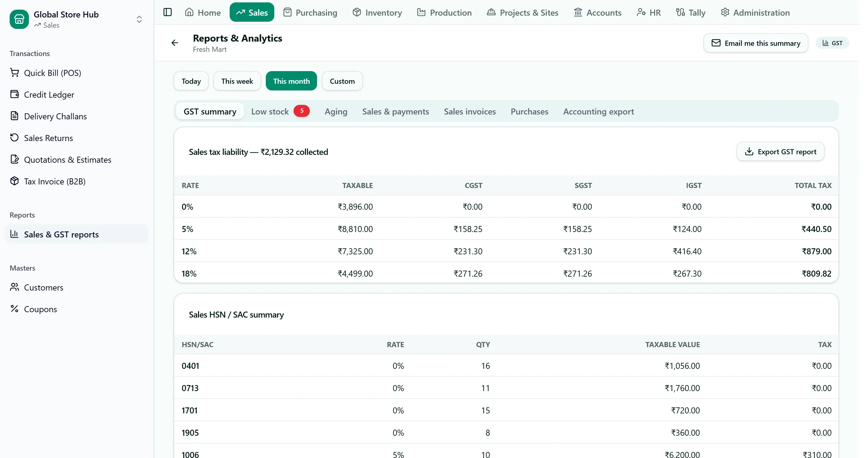Choose the Custom date range filter
868x458 pixels.
coord(342,81)
